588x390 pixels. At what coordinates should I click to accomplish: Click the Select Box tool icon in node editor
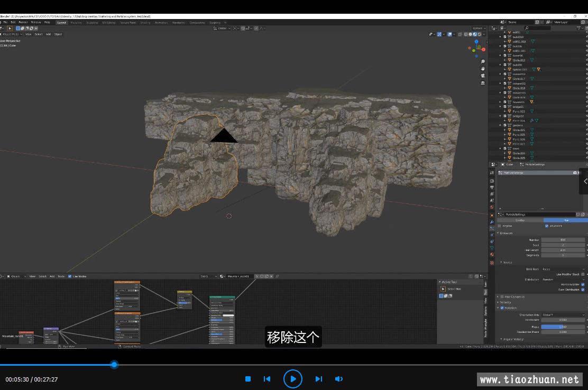click(x=443, y=289)
